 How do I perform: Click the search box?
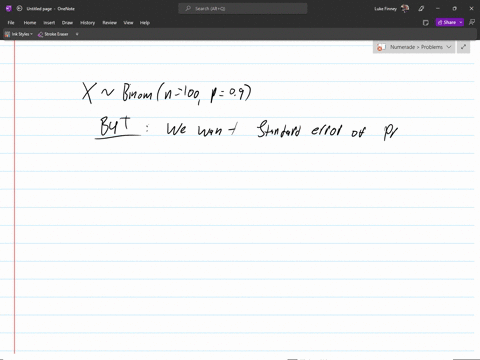243,9
